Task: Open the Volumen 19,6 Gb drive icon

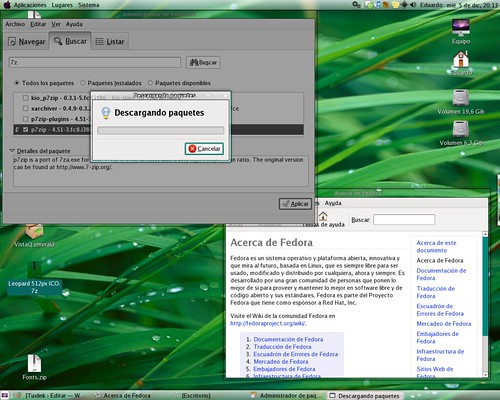Action: click(461, 102)
